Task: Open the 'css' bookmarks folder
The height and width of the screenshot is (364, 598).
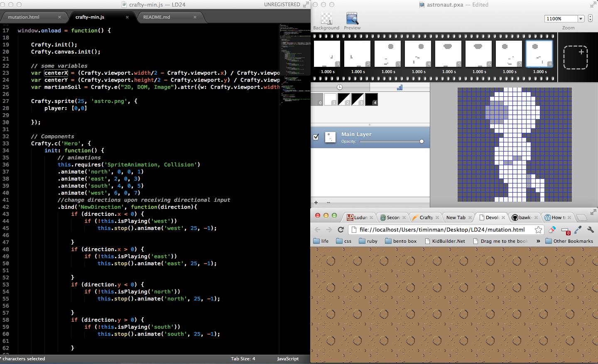Action: click(344, 241)
